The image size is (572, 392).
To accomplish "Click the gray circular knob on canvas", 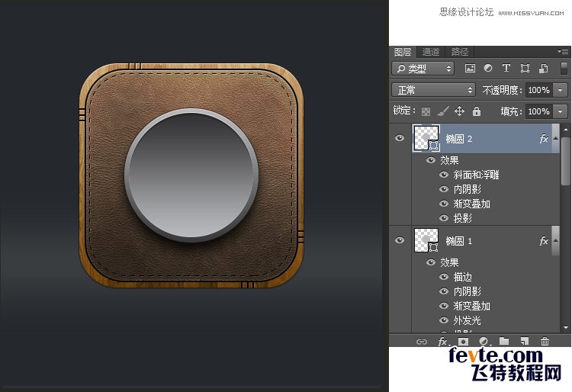I will pos(191,175).
